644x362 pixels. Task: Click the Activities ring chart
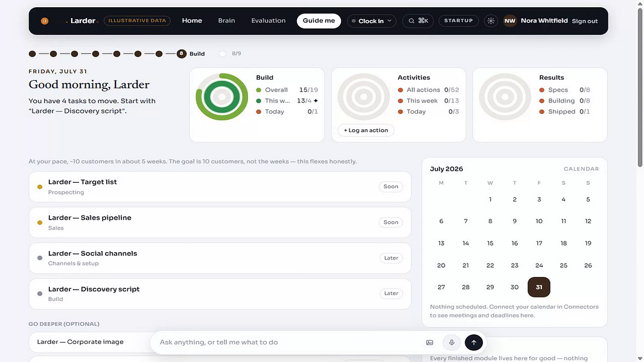(x=363, y=97)
